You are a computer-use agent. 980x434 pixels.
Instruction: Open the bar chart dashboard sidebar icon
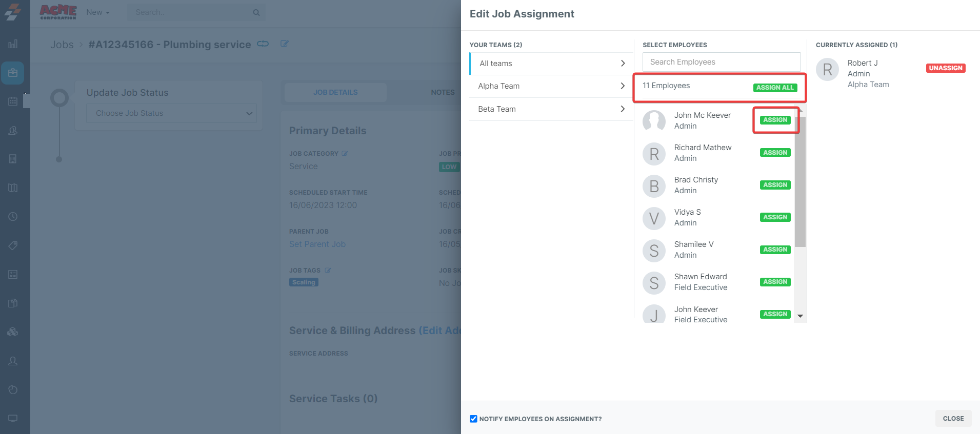click(x=13, y=44)
